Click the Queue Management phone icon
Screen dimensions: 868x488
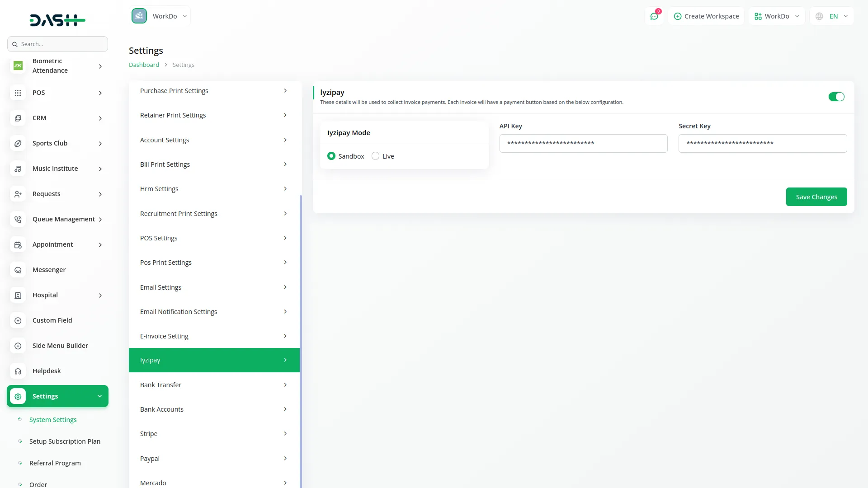click(x=18, y=220)
